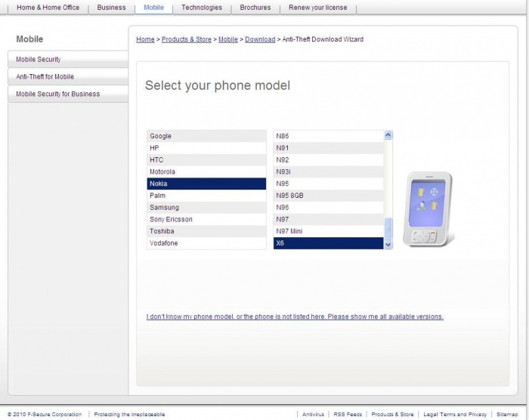Click the phone illustration image
529x420 pixels.
428,209
